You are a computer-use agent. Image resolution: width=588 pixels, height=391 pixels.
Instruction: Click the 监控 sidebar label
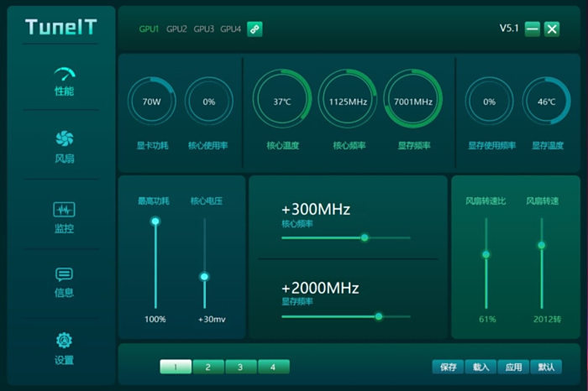pos(64,228)
